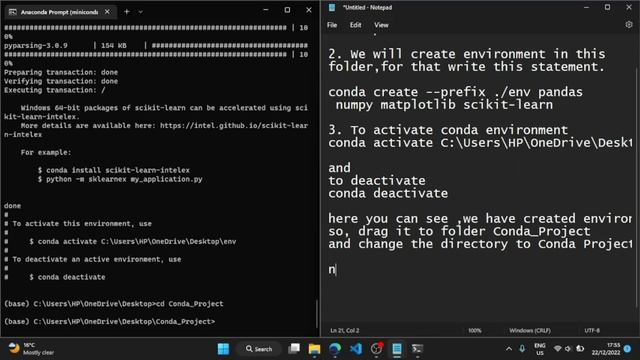Screen dimensions: 640x360
Task: Open the ENG US language switcher
Action: 540,349
